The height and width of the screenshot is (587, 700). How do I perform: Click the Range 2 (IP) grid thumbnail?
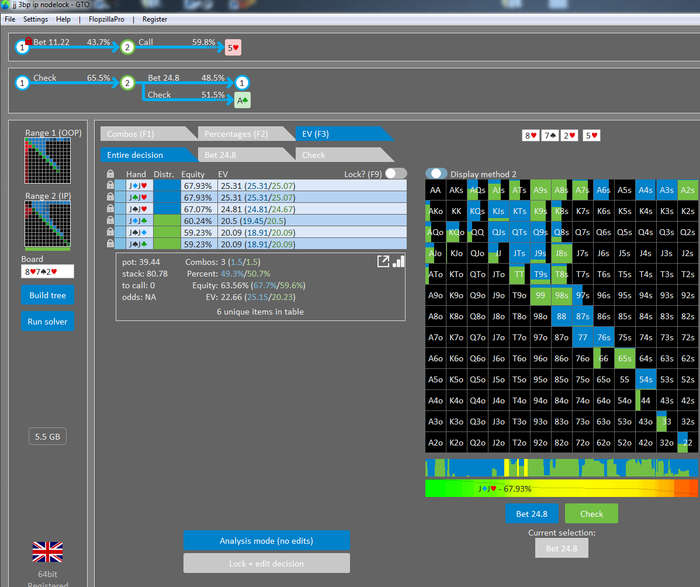coord(47,224)
